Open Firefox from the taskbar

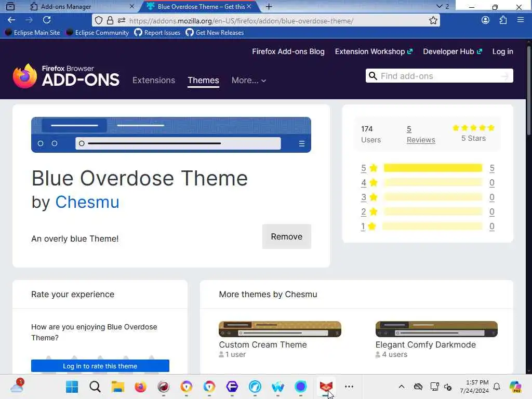[x=140, y=387]
